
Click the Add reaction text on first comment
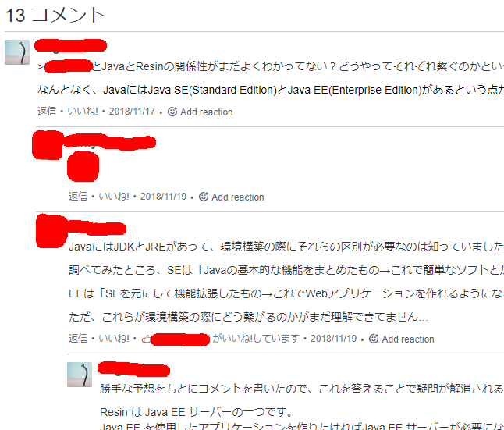coord(206,112)
